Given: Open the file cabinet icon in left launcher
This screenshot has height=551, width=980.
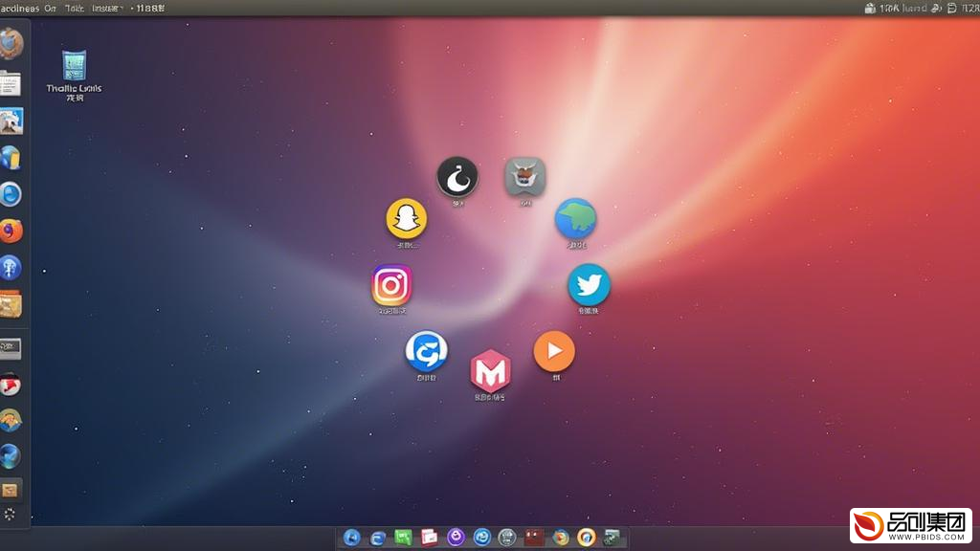Looking at the screenshot, I should click(11, 83).
